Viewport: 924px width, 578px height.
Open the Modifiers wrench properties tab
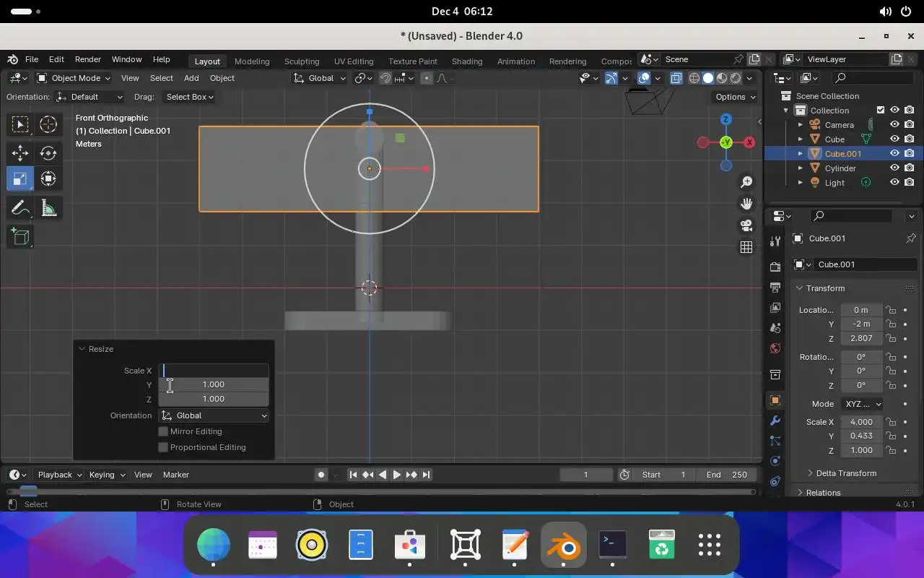point(775,420)
